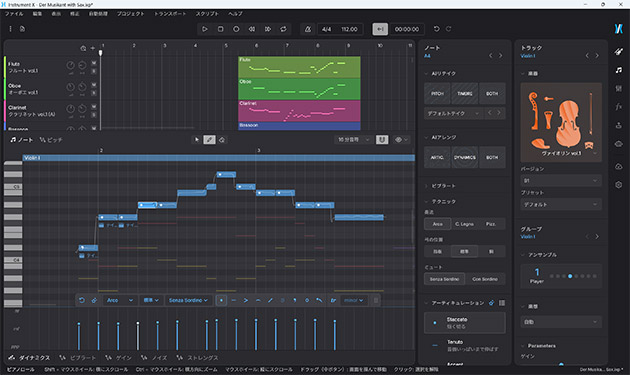Viewport: 630px width, 375px height.
Task: Open the settings gear in the right sidebar
Action: tap(618, 184)
